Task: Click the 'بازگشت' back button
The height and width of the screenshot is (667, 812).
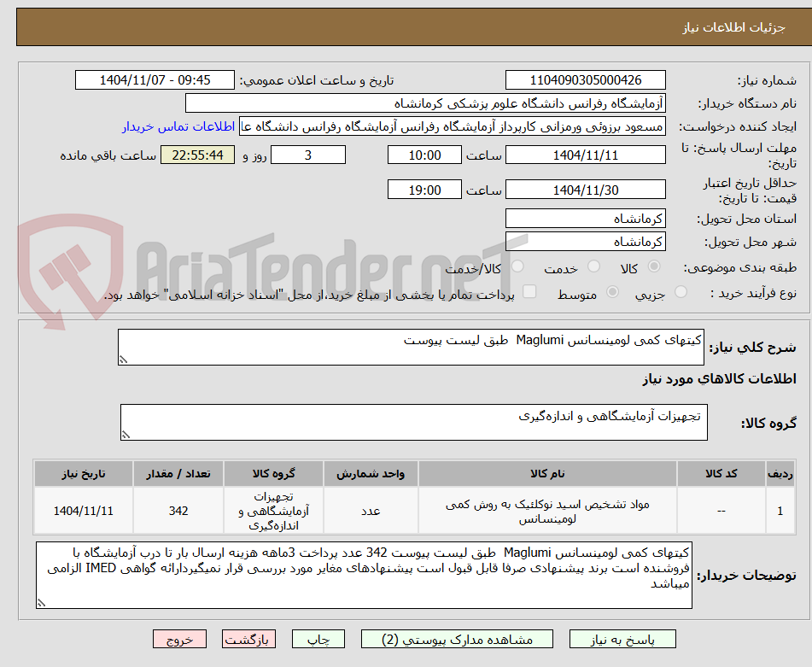Action: (x=248, y=639)
